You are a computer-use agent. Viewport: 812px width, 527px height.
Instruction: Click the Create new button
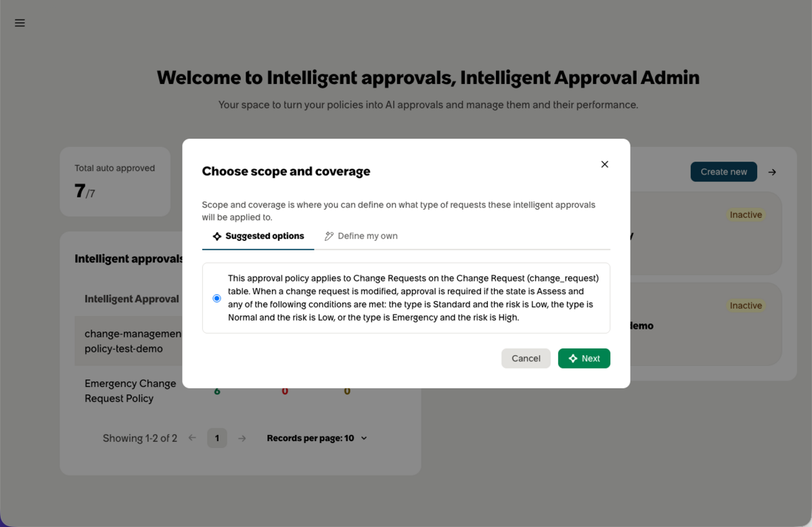pyautogui.click(x=723, y=172)
